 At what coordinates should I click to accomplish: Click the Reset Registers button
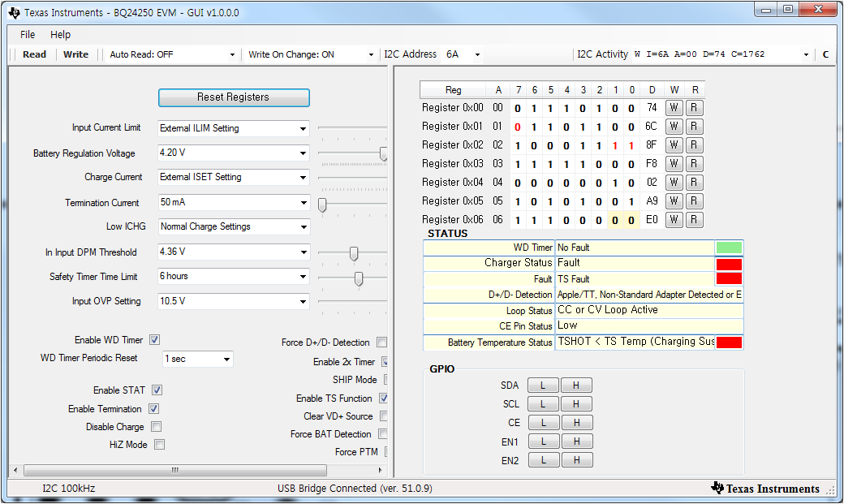click(x=234, y=97)
